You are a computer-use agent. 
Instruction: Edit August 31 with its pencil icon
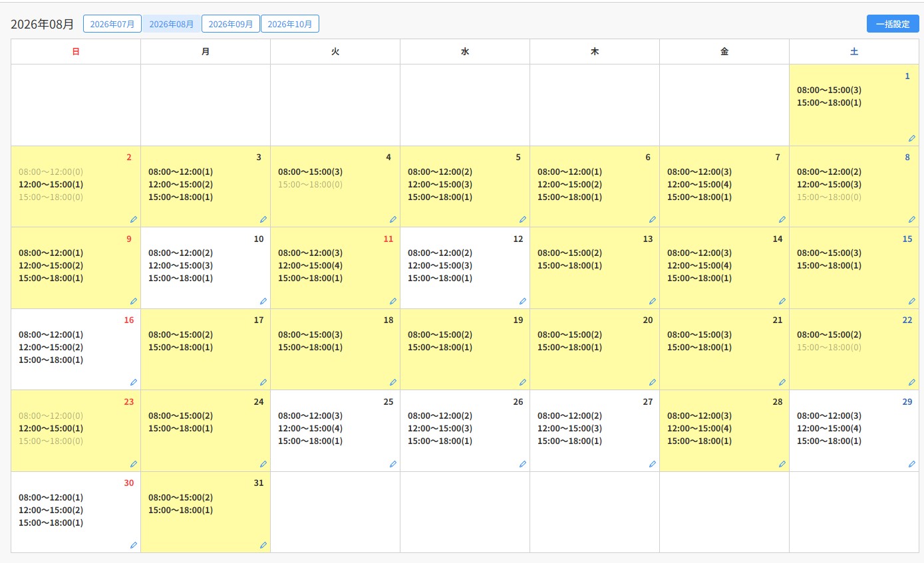point(263,545)
